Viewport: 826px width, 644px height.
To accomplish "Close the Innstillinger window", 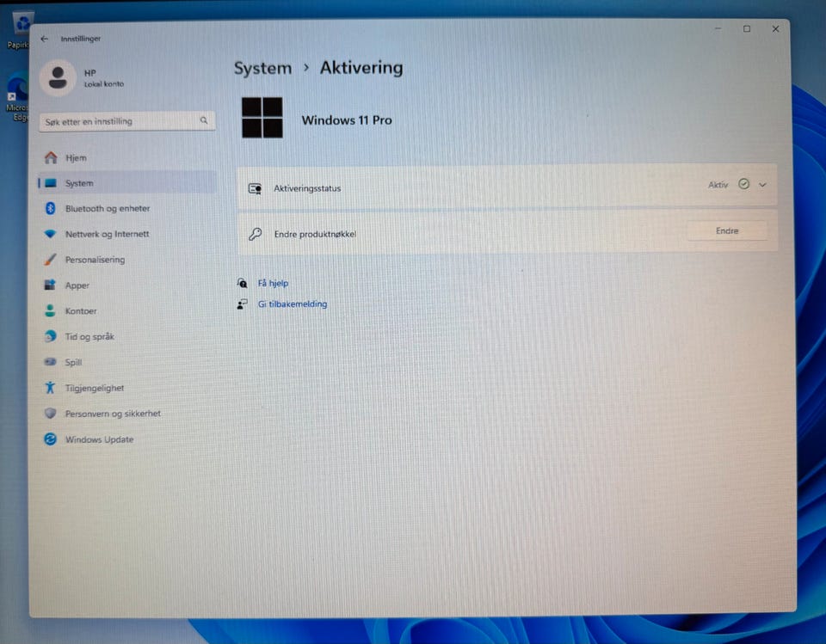I will [775, 29].
